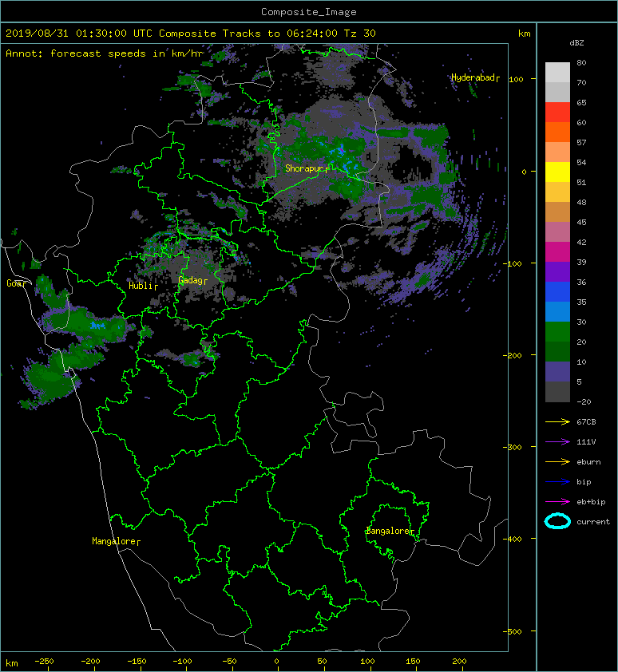Click the Goa city label
Image resolution: width=618 pixels, height=672 pixels.
(x=14, y=283)
